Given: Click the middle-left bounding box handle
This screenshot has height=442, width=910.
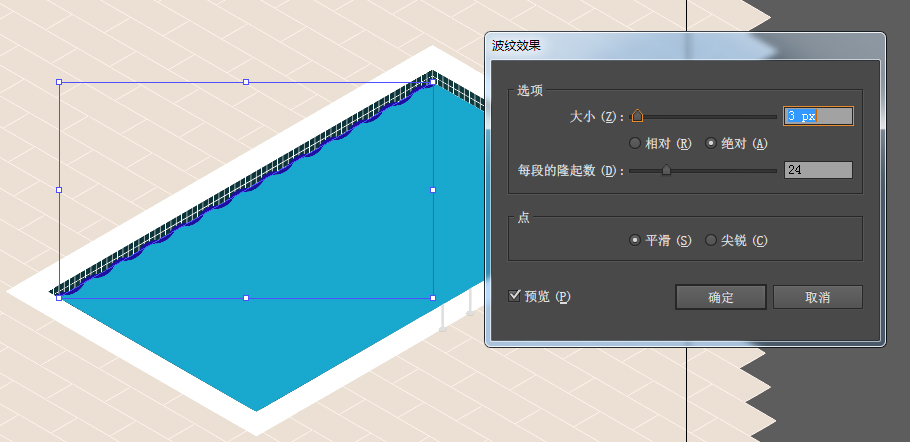Looking at the screenshot, I should 59,189.
